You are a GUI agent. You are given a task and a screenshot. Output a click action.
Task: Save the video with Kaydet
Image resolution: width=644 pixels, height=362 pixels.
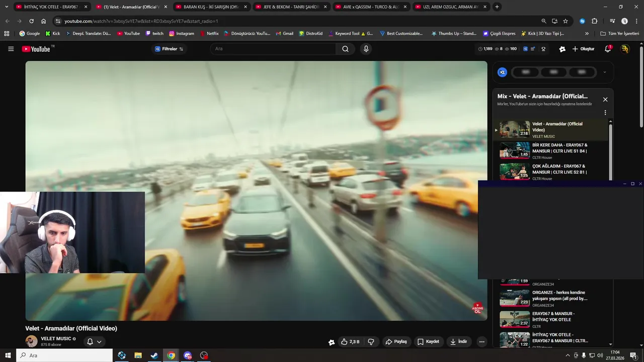428,341
